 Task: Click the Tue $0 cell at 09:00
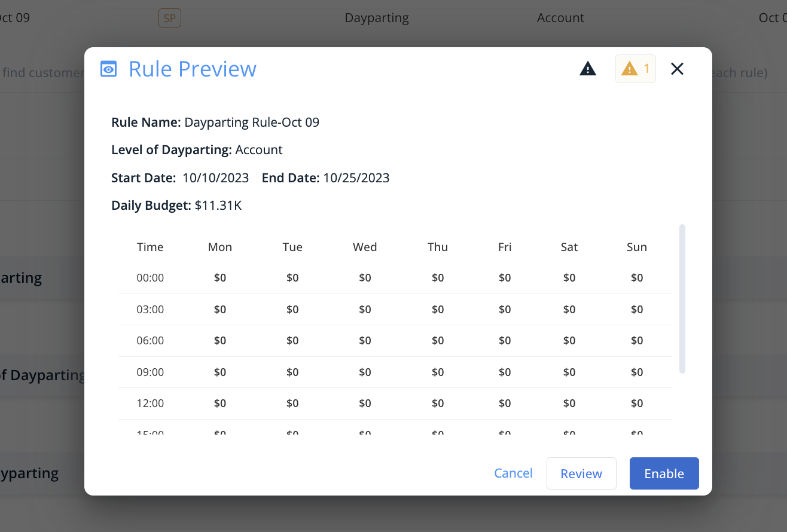[292, 372]
